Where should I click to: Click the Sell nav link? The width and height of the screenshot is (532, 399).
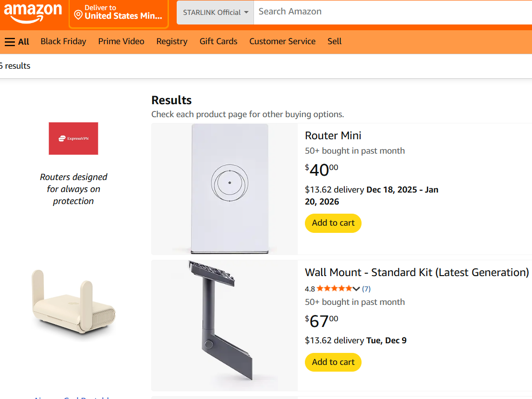pyautogui.click(x=335, y=41)
